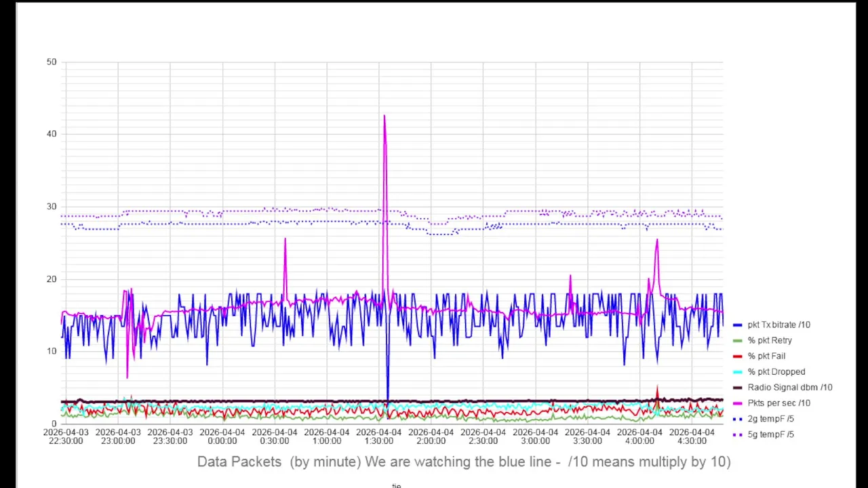The image size is (868, 488).
Task: Click the % pkt Fail legend label
Action: click(766, 356)
